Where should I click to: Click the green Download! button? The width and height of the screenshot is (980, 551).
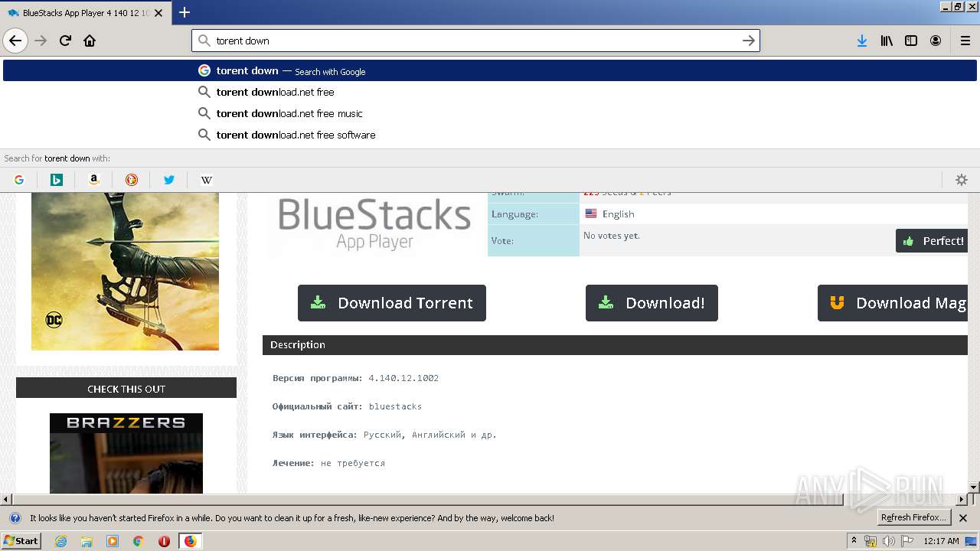(x=652, y=303)
